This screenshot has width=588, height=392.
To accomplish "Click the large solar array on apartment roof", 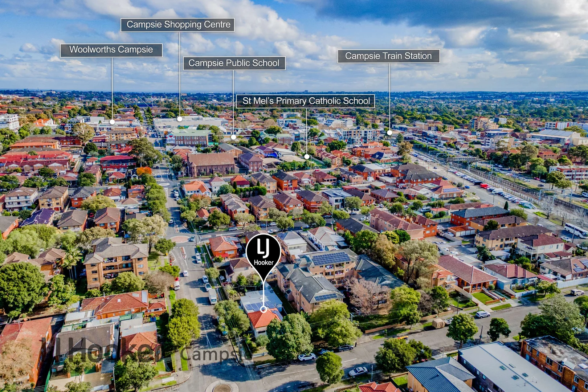I will pos(331,259).
